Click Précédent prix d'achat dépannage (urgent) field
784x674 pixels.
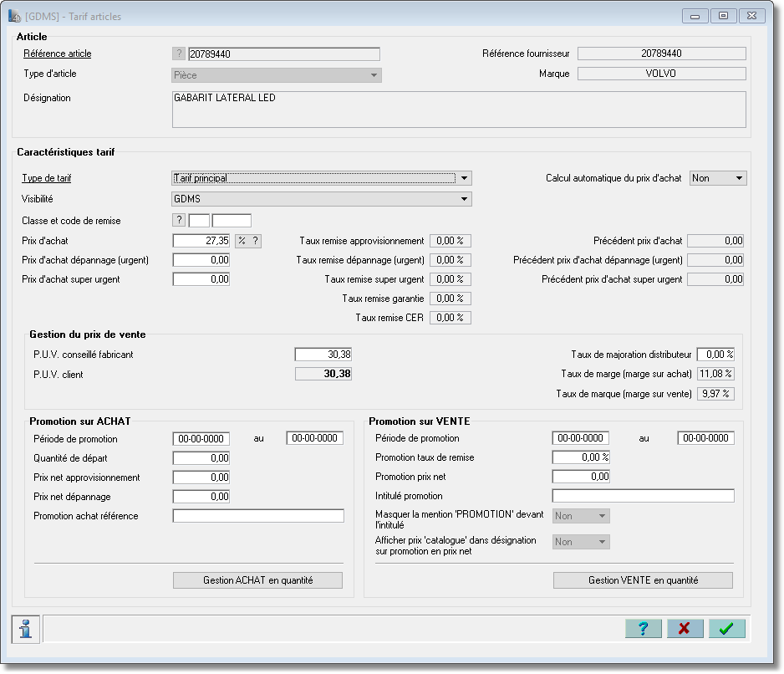(x=715, y=260)
